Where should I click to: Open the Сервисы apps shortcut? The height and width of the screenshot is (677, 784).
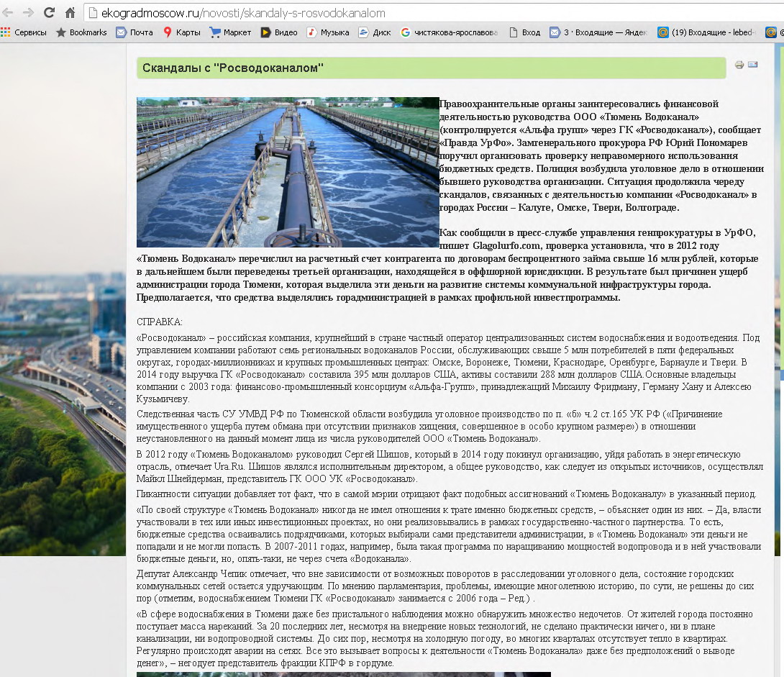click(24, 32)
